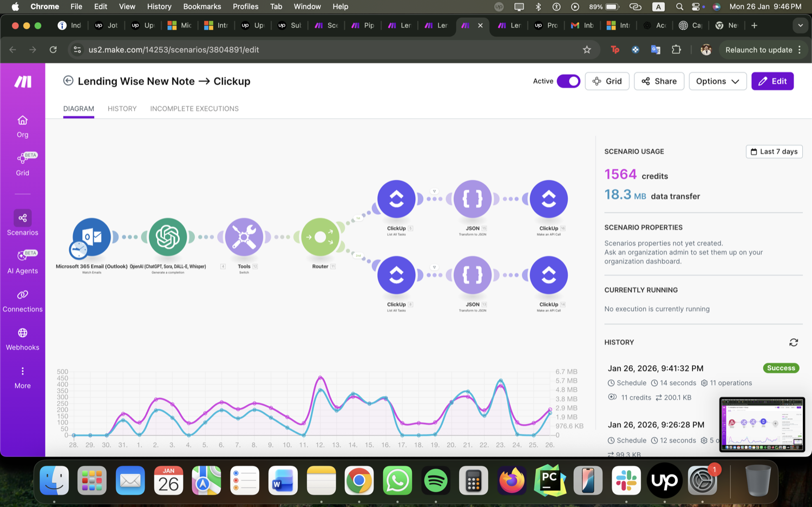This screenshot has height=507, width=812.
Task: Open Webhooks in the sidebar
Action: [23, 339]
